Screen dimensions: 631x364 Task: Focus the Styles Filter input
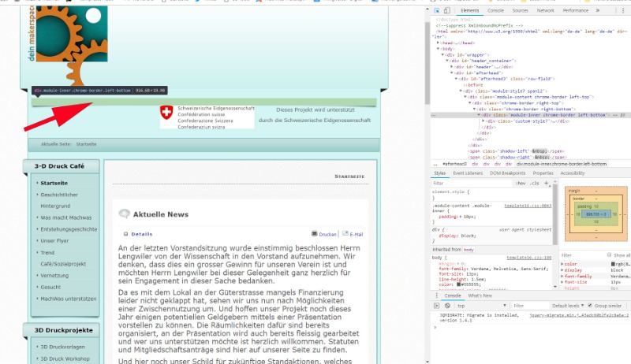point(472,184)
